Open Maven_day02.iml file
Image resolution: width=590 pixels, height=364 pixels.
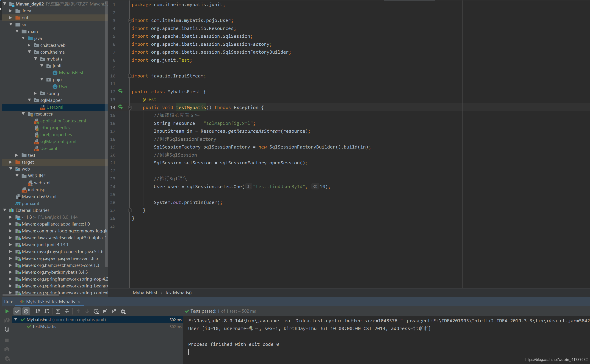click(x=39, y=196)
